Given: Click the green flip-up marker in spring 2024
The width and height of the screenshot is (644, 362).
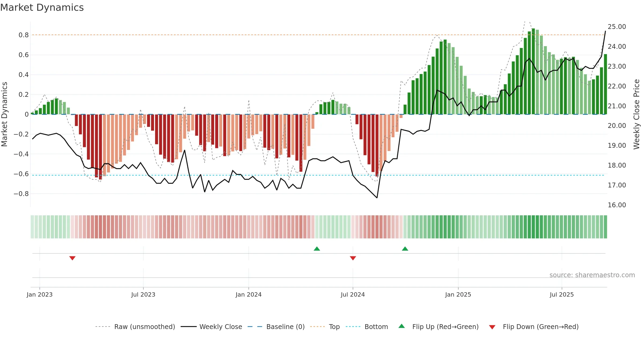Looking at the screenshot, I should tap(317, 249).
